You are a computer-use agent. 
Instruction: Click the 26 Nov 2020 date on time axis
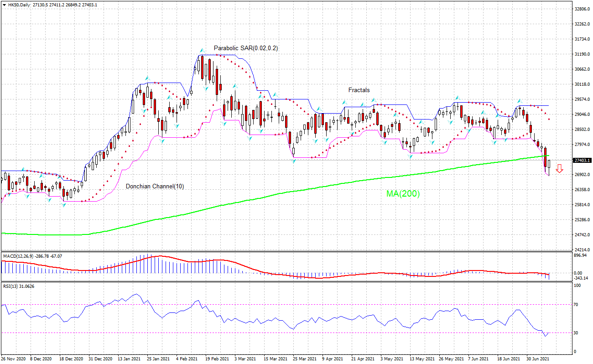click(14, 359)
